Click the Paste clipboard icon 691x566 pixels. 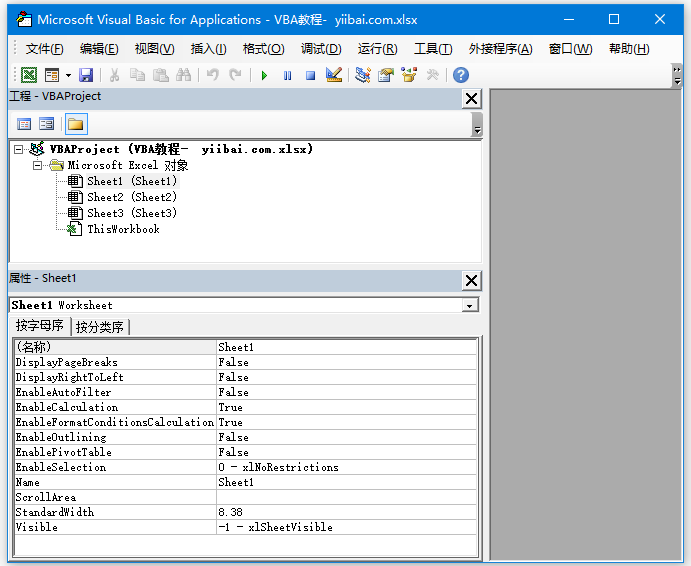tap(160, 75)
